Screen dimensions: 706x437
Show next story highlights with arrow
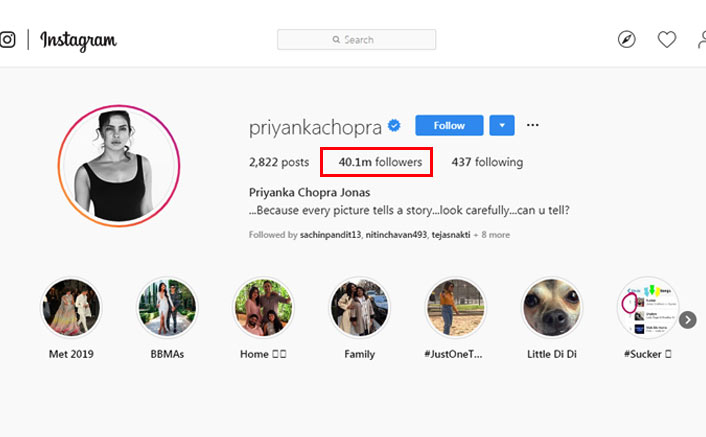click(687, 319)
